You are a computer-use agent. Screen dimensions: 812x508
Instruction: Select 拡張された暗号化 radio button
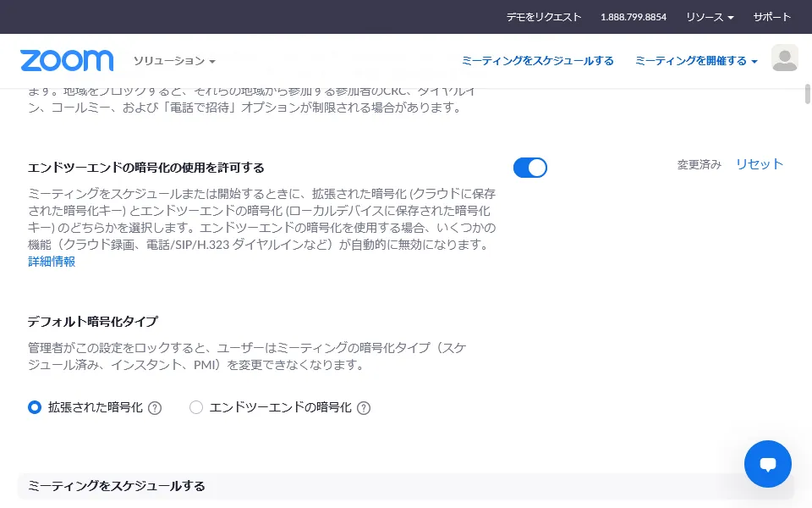(x=35, y=407)
